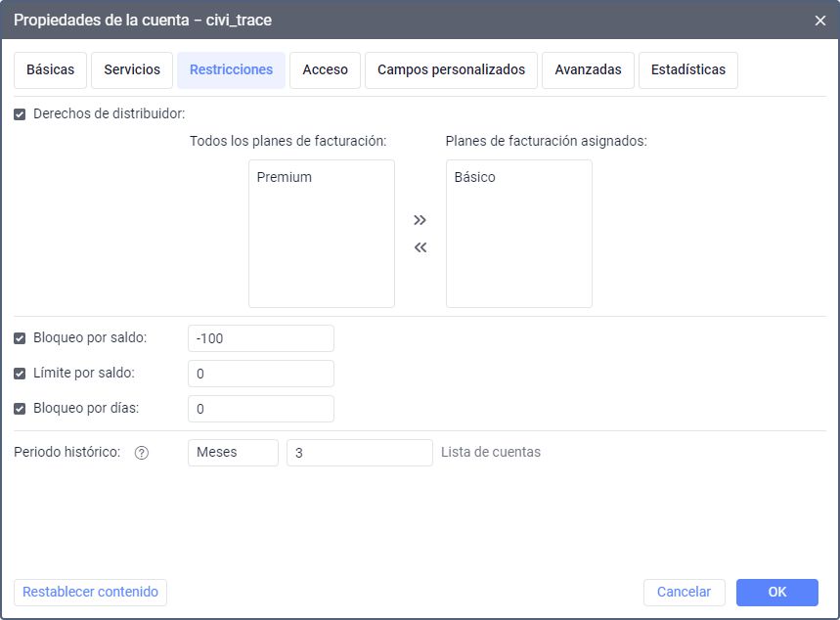Uncheck Derechos de distribuidor checkbox

[x=20, y=114]
